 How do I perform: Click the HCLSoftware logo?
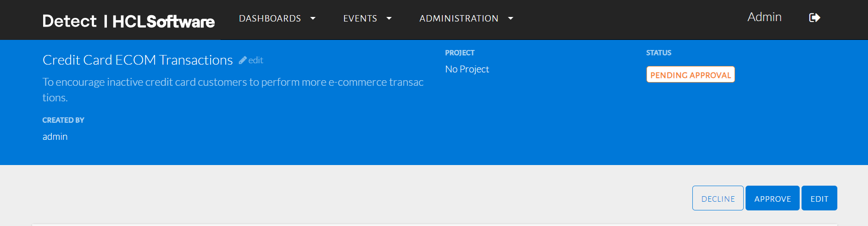point(163,22)
